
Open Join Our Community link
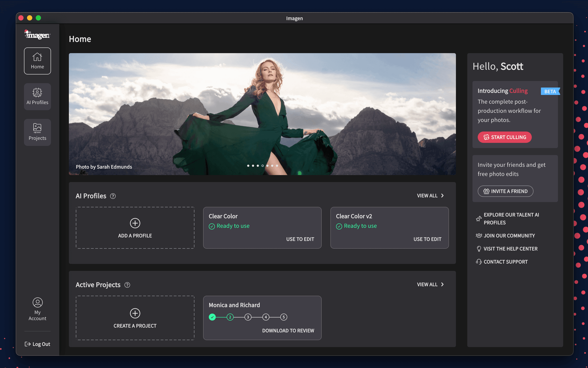505,236
